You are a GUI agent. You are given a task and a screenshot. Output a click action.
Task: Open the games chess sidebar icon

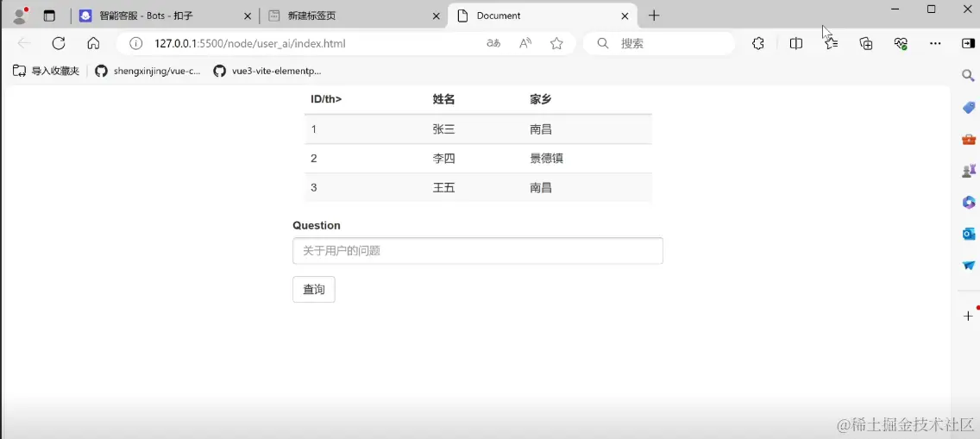pyautogui.click(x=968, y=170)
